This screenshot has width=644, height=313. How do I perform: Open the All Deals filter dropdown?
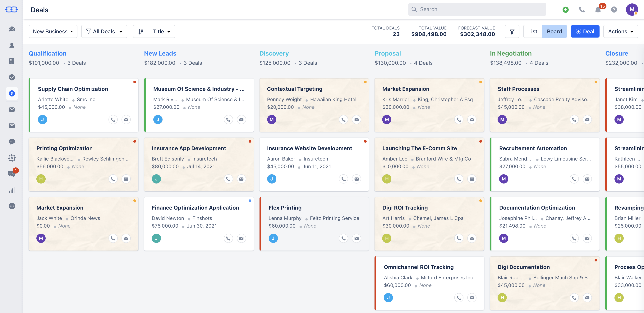[104, 31]
